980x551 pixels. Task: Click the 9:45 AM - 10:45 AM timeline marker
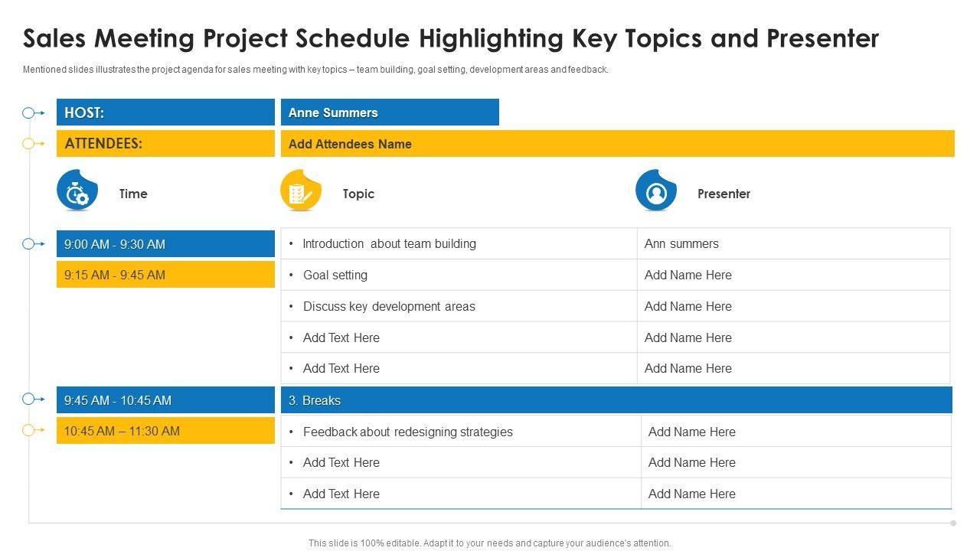pyautogui.click(x=29, y=399)
